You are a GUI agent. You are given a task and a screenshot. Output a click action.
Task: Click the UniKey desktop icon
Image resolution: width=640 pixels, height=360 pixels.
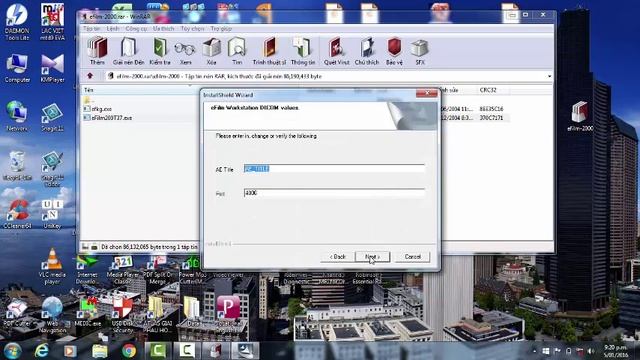pyautogui.click(x=52, y=213)
